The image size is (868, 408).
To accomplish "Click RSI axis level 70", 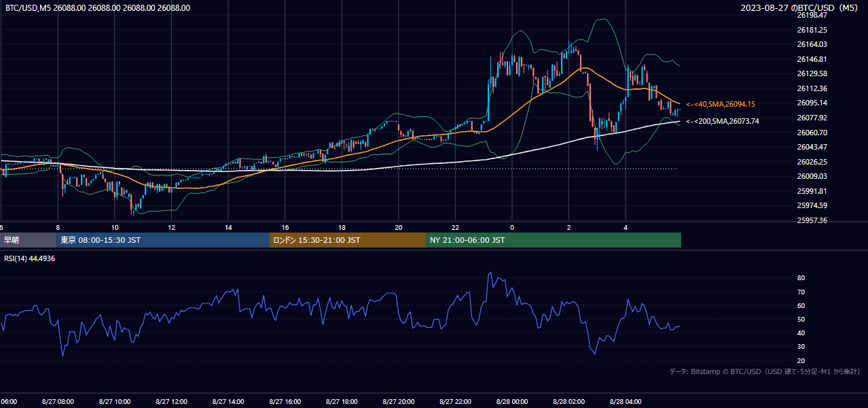I will point(801,292).
